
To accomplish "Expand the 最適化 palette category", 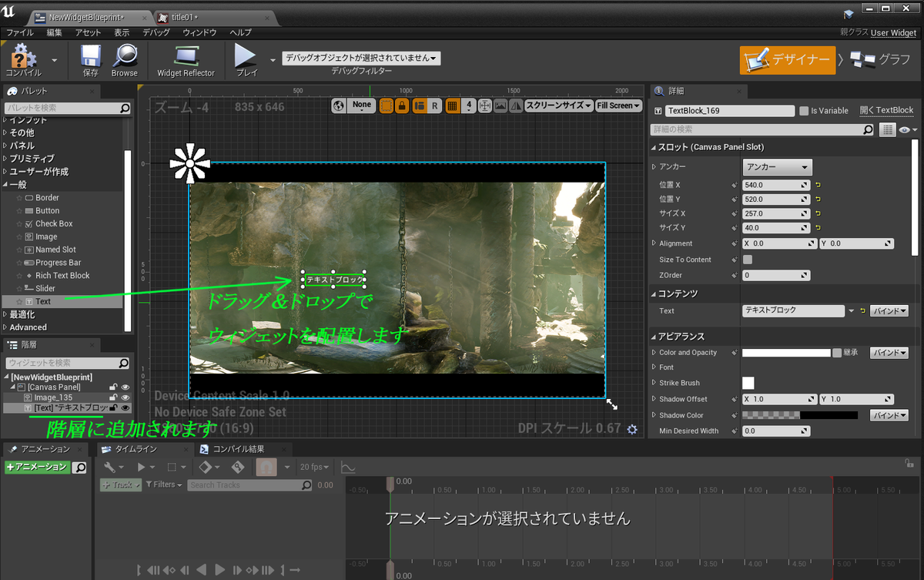I will pyautogui.click(x=5, y=314).
